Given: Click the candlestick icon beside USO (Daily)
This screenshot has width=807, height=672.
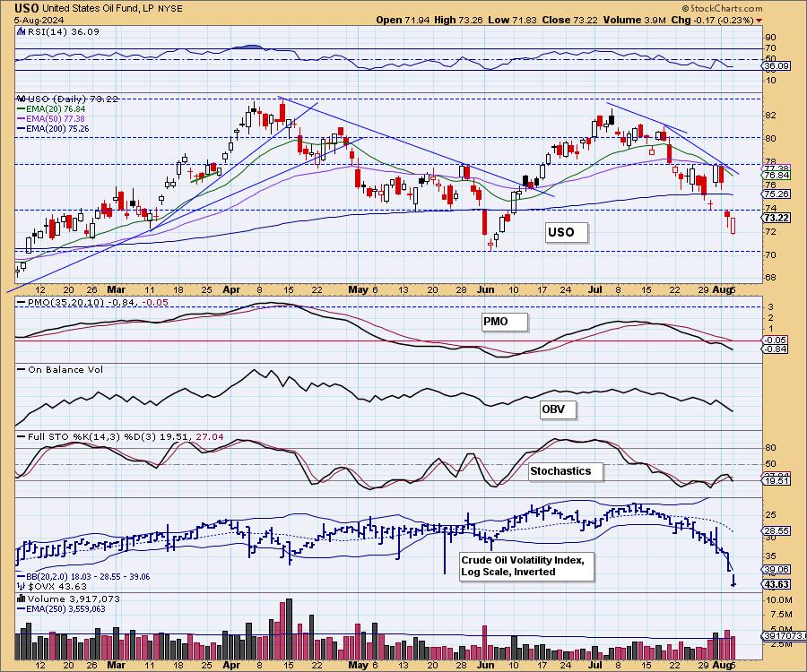Looking at the screenshot, I should pos(22,99).
